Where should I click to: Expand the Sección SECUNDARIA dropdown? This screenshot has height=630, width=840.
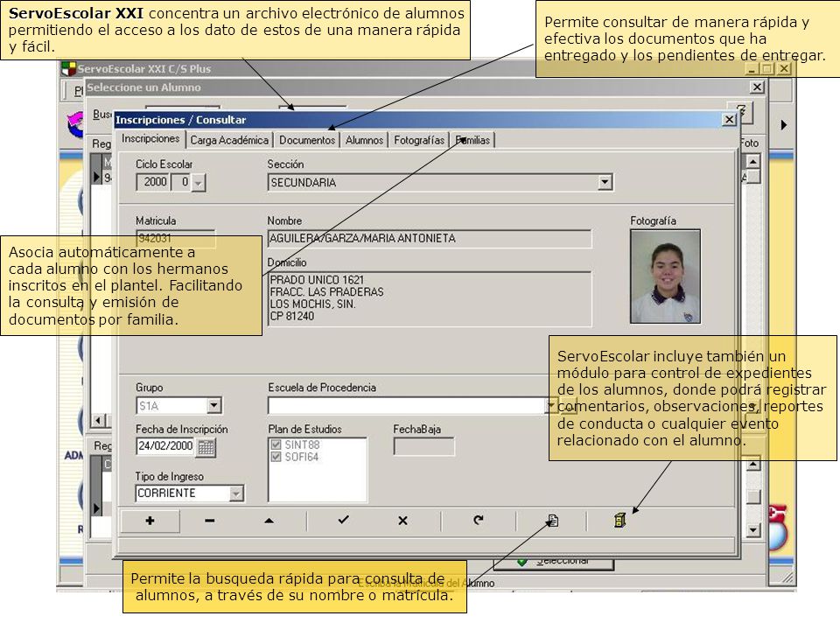pyautogui.click(x=605, y=183)
